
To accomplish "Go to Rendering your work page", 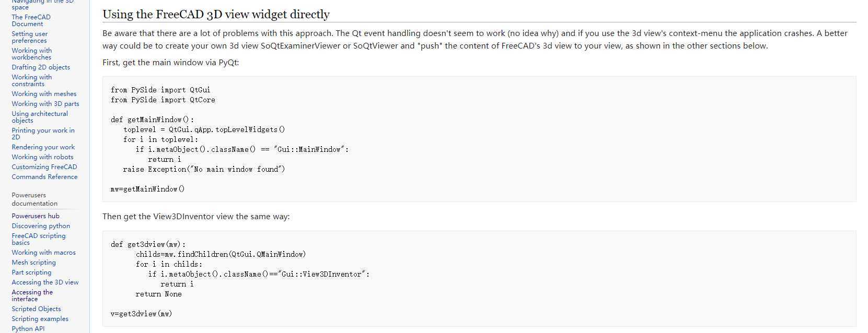I will (43, 147).
